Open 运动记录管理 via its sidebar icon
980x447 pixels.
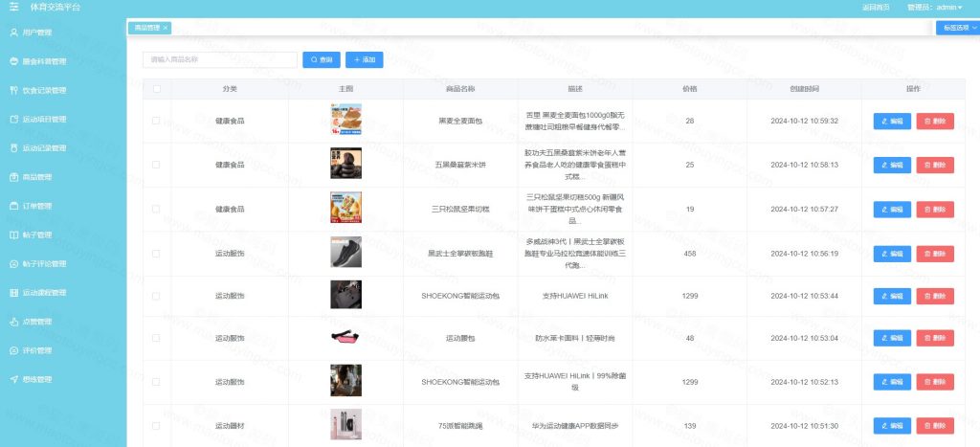(x=14, y=148)
